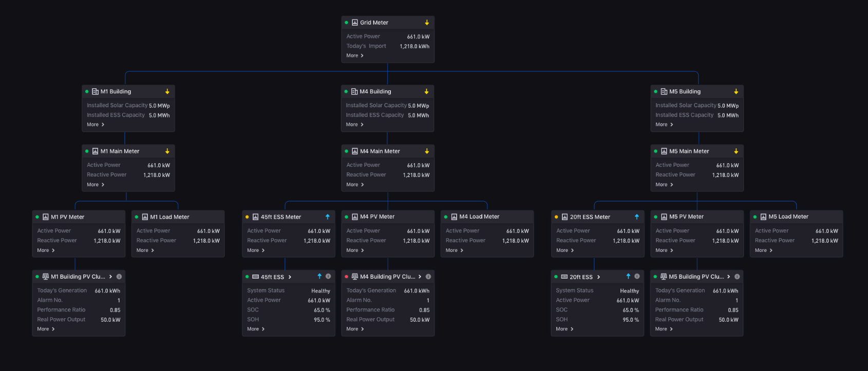Click the M1 PV Meter icon
Viewport: 868px width, 371px height.
click(46, 217)
